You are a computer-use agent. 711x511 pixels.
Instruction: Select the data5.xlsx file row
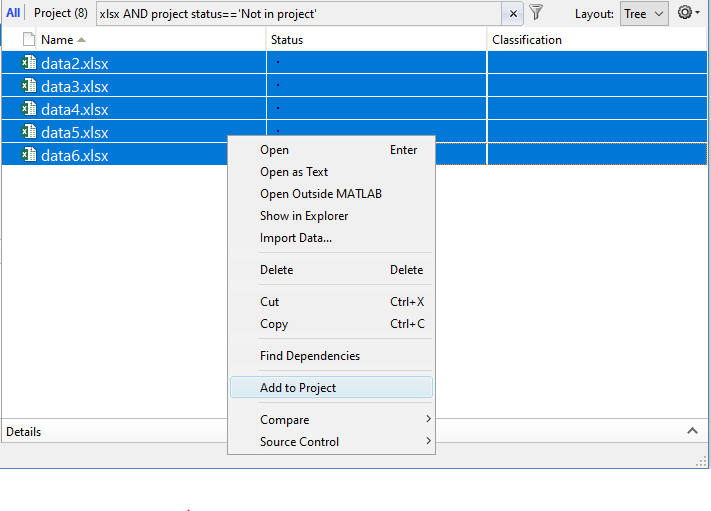(x=354, y=132)
